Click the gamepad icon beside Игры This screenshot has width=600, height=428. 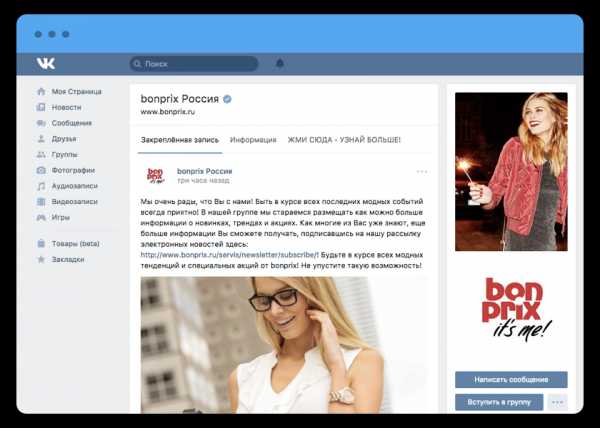(41, 217)
